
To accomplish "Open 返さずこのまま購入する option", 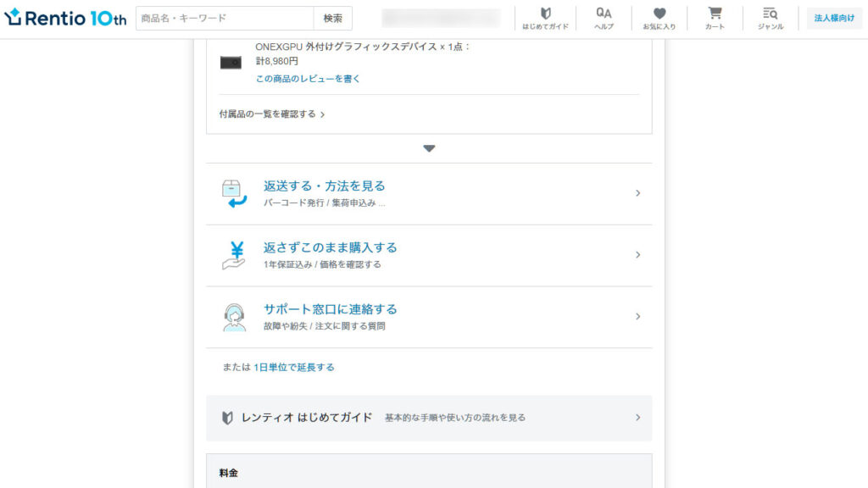I will pos(429,256).
